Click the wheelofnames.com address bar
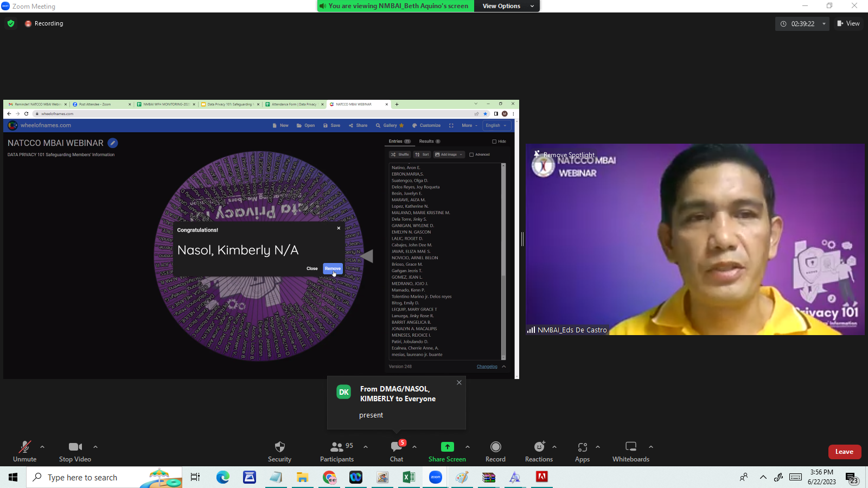Image resolution: width=868 pixels, height=488 pixels. click(x=255, y=114)
